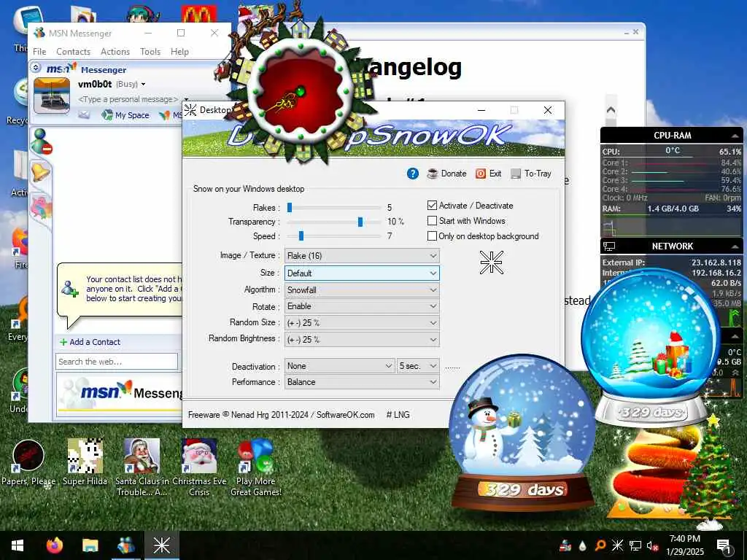
Task: Click the snowflake preview image
Action: (x=491, y=262)
